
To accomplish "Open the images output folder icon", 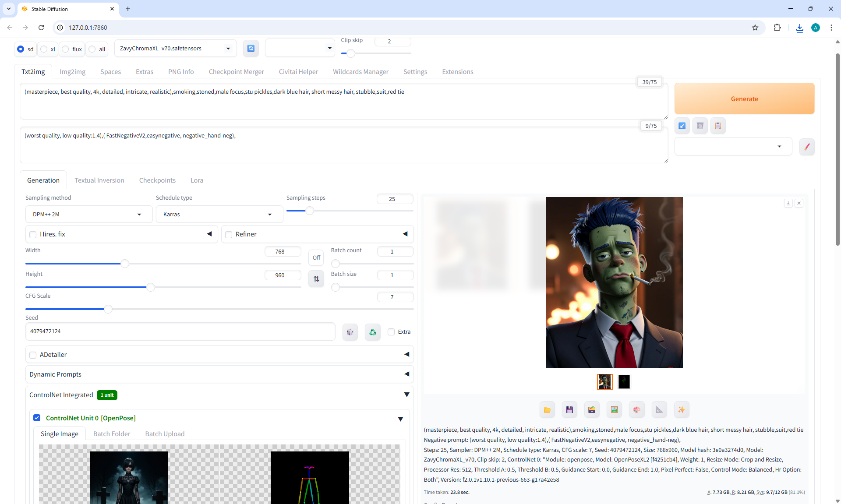I will (547, 410).
